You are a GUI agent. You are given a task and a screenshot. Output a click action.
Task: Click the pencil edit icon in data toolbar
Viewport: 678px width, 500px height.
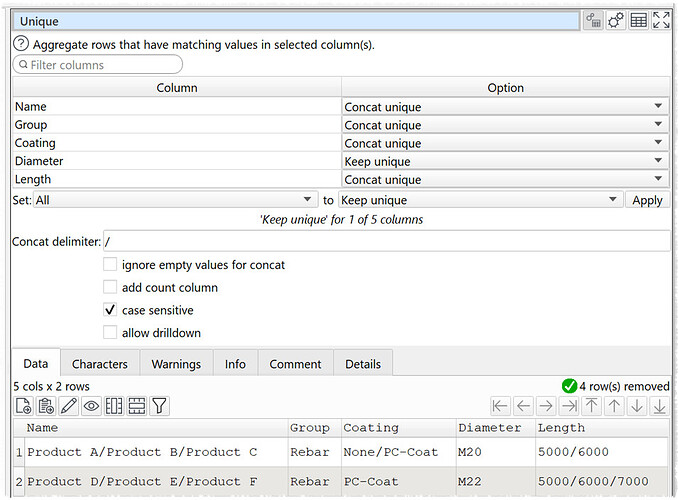[68, 406]
